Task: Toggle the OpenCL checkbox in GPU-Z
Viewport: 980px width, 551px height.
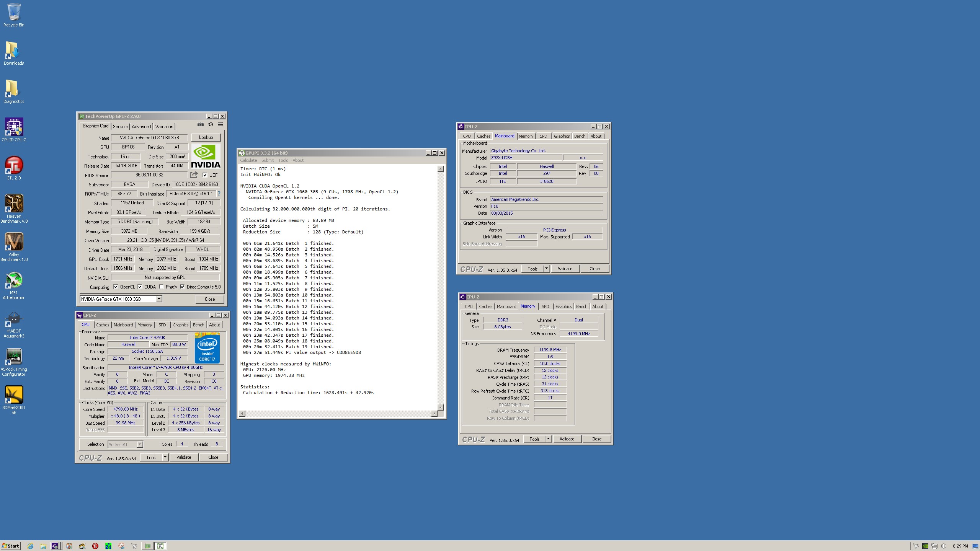Action: point(116,287)
